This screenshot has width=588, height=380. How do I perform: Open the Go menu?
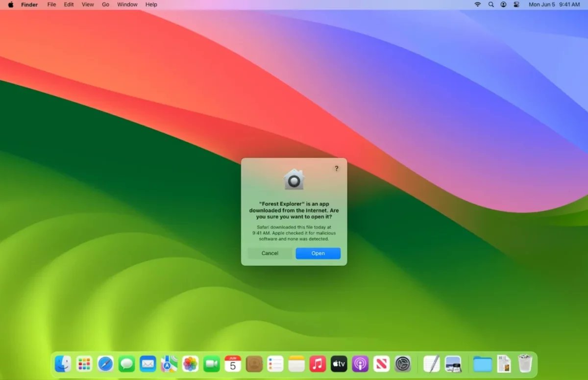click(105, 4)
